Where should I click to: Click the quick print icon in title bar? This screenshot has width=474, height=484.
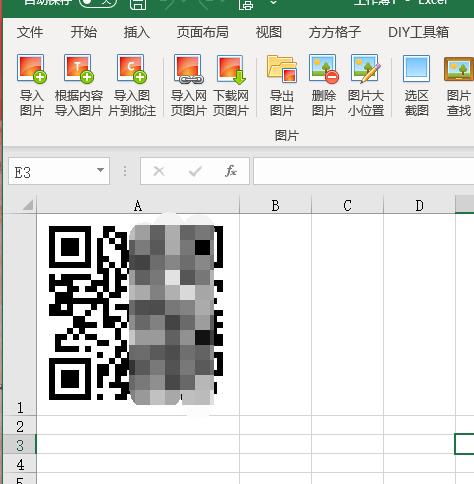click(246, 4)
